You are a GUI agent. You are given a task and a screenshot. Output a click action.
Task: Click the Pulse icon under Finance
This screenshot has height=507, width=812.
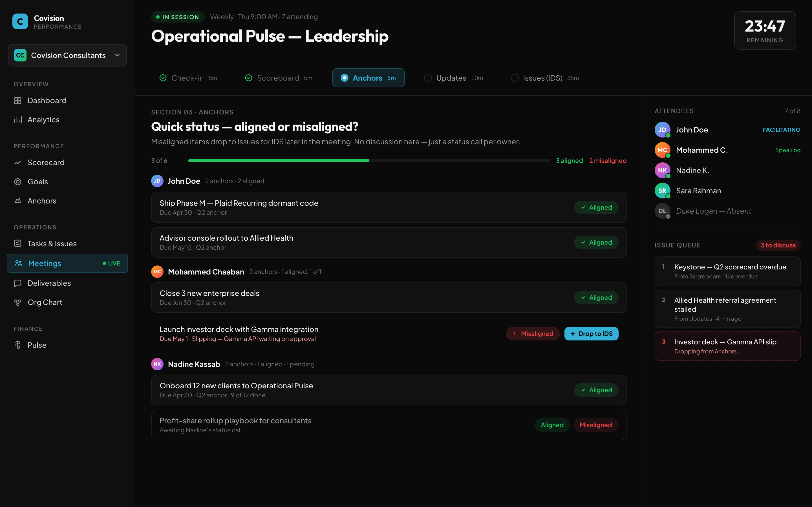click(x=18, y=345)
